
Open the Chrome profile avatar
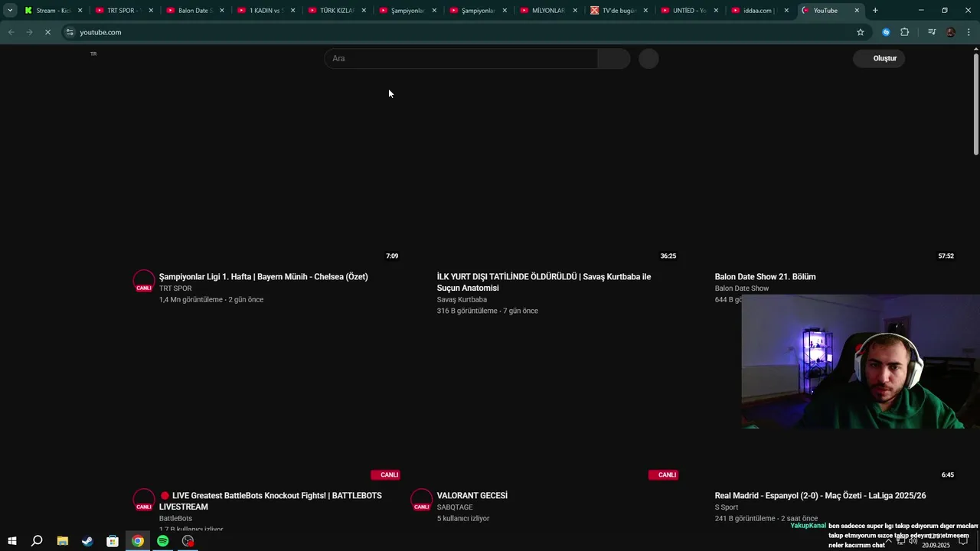coord(951,32)
